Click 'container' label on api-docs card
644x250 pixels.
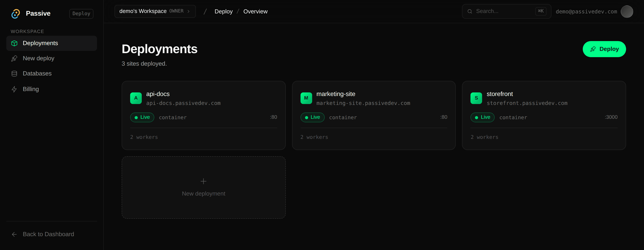[x=173, y=117]
